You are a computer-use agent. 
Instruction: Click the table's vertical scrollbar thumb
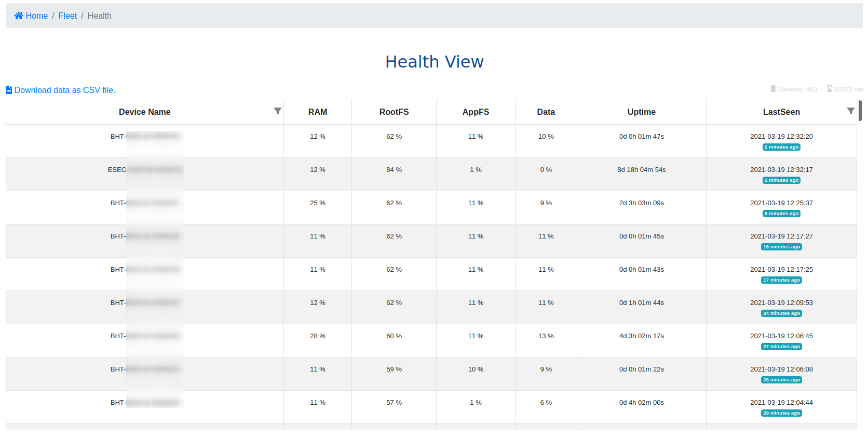click(860, 111)
